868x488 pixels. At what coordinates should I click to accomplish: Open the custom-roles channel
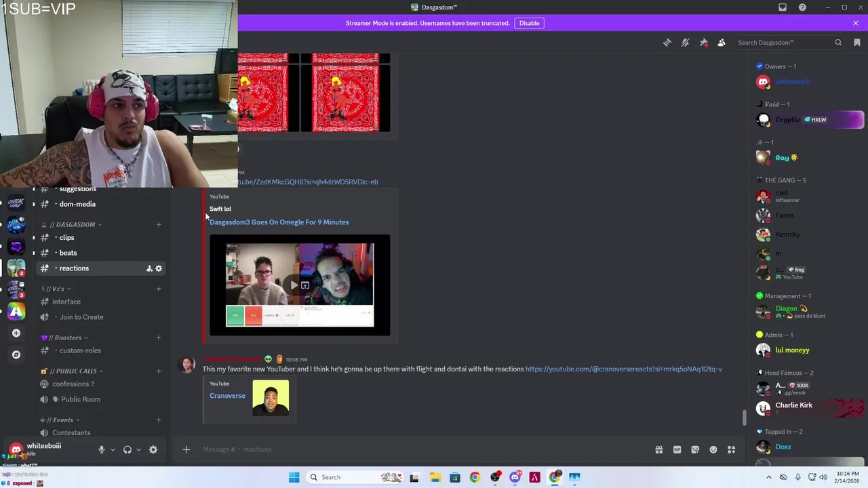tap(100, 350)
